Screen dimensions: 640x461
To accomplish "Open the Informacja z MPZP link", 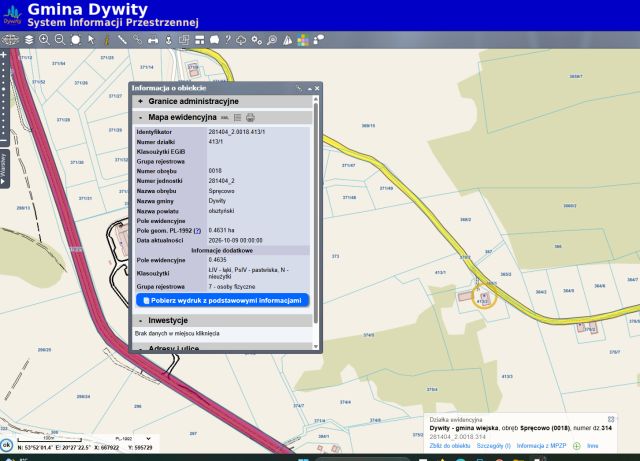I will 541,446.
